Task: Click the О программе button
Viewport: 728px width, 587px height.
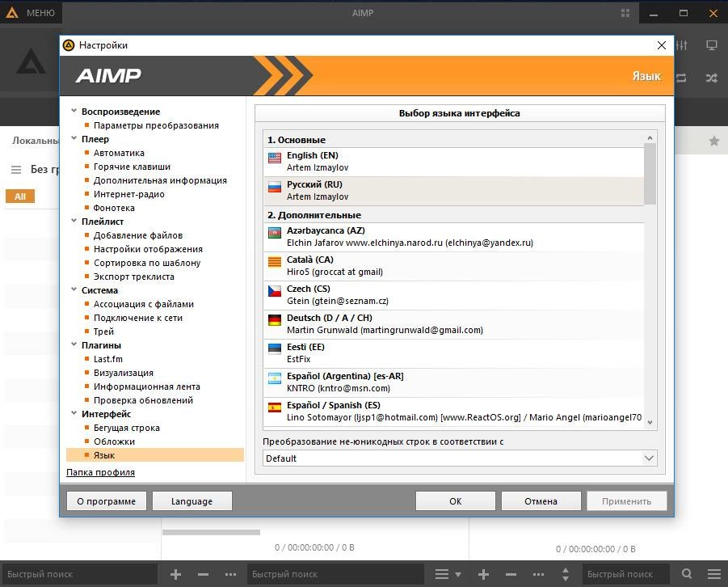Action: coord(107,501)
